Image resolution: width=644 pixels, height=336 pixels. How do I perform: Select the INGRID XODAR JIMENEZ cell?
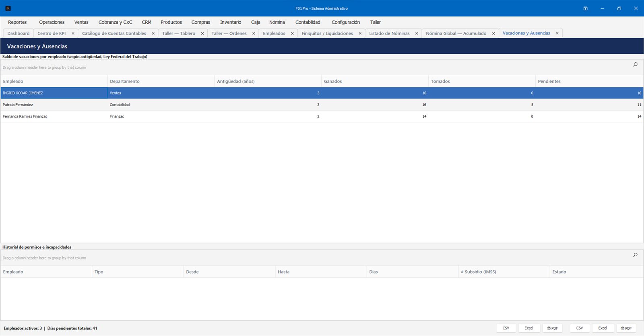click(x=54, y=93)
